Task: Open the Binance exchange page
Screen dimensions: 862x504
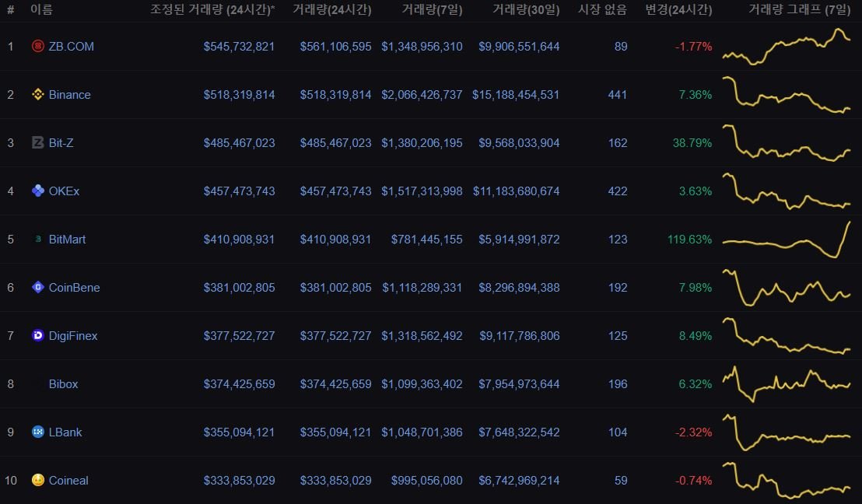Action: (x=70, y=95)
